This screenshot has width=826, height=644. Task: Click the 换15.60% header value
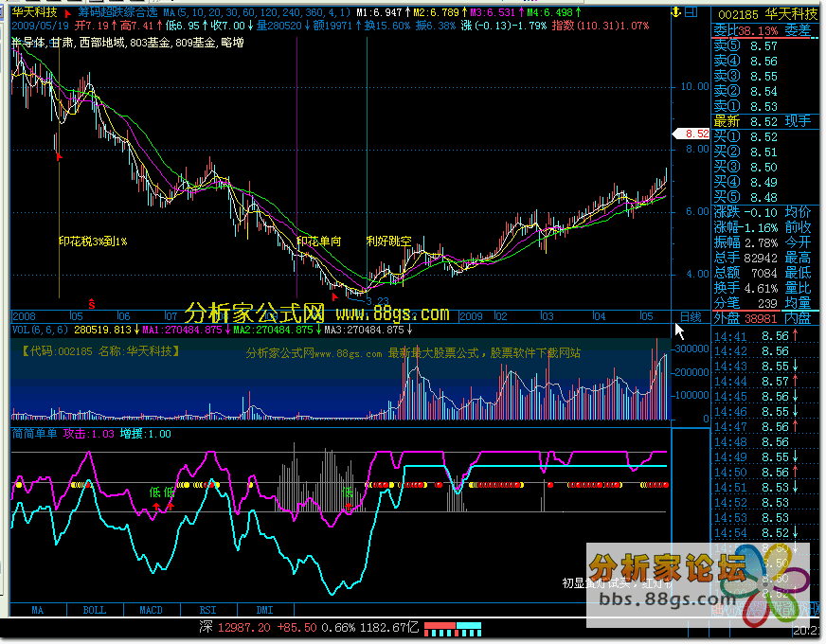387,26
